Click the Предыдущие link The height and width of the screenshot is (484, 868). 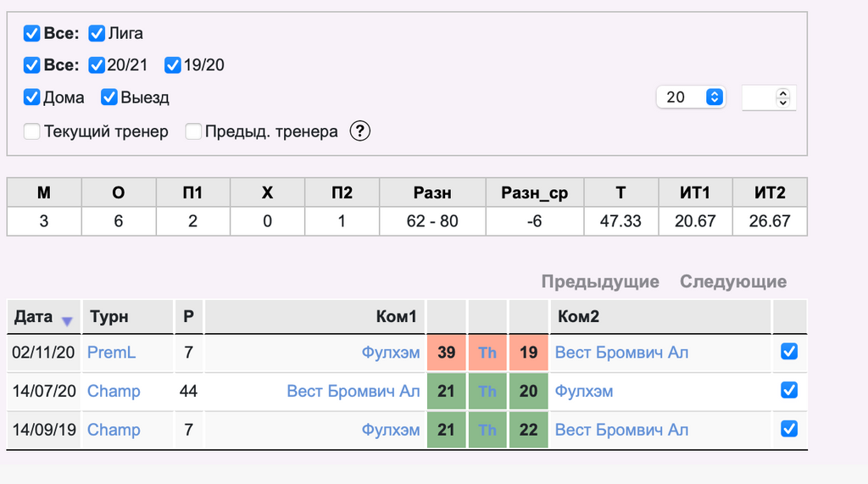click(x=600, y=281)
